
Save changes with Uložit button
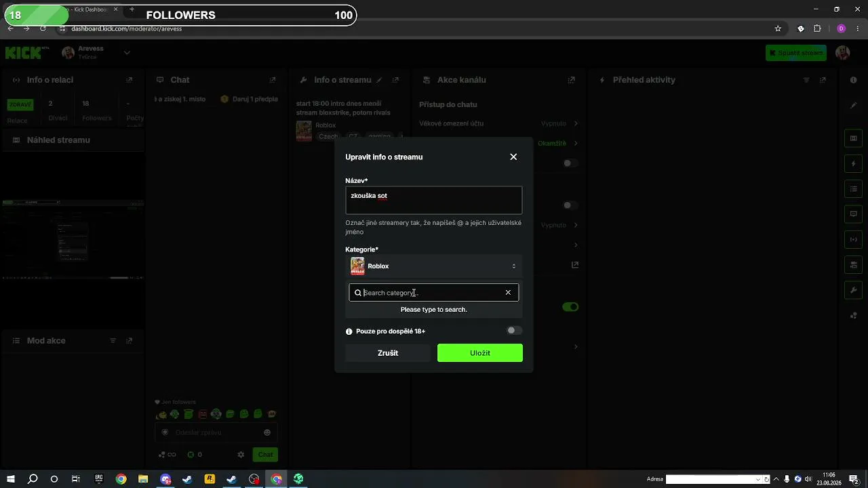(x=480, y=353)
